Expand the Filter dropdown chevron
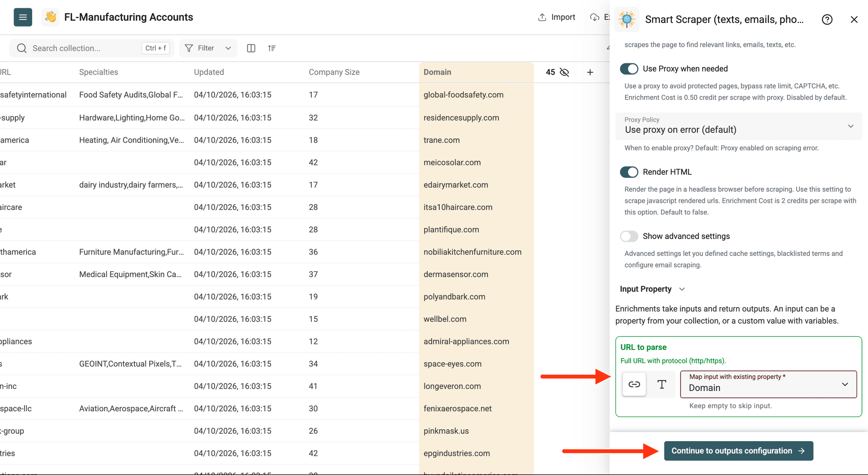This screenshot has height=475, width=868. (x=228, y=48)
